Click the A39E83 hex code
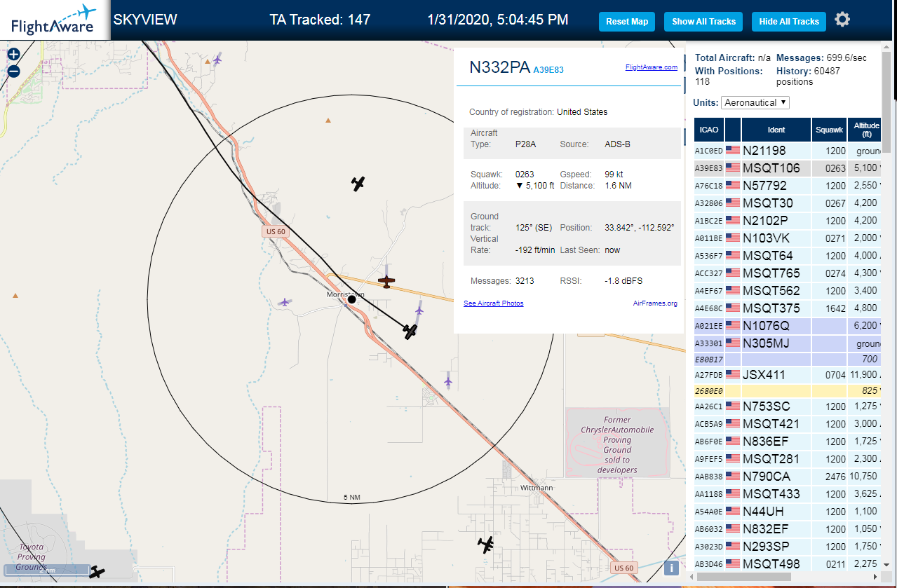Viewport: 897px width, 588px height. 548,70
